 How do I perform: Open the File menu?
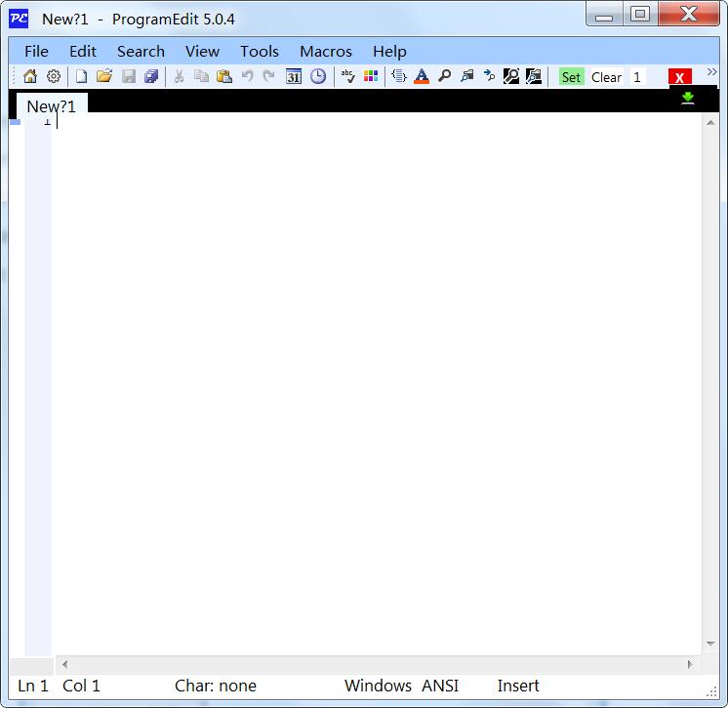[36, 51]
